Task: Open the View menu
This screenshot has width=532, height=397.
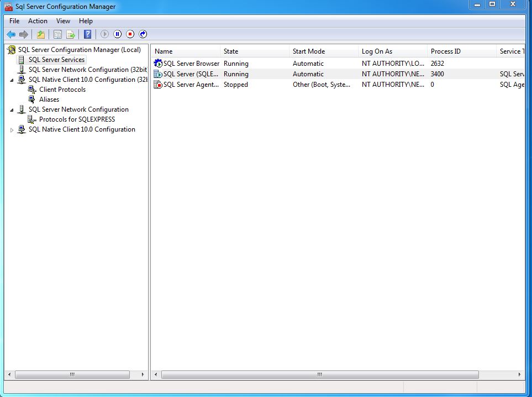Action: coord(63,20)
